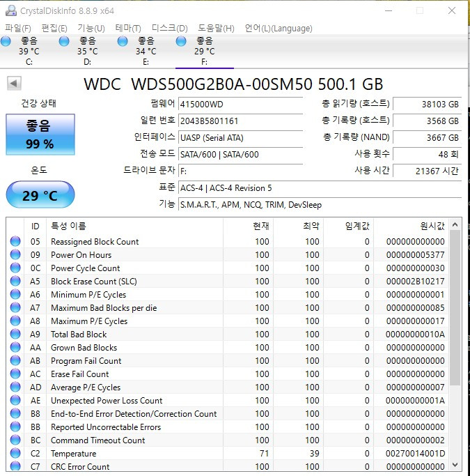Click status icon for Power On Hours

point(15,254)
